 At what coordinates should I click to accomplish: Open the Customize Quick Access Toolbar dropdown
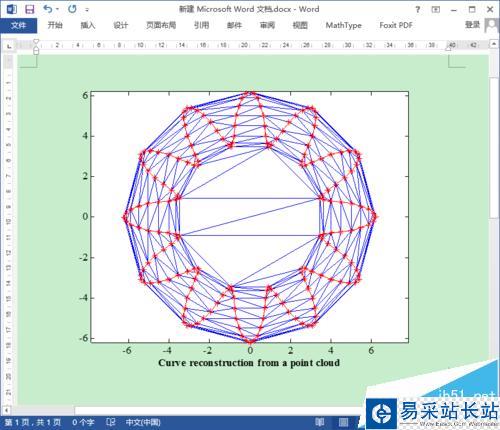pos(87,10)
